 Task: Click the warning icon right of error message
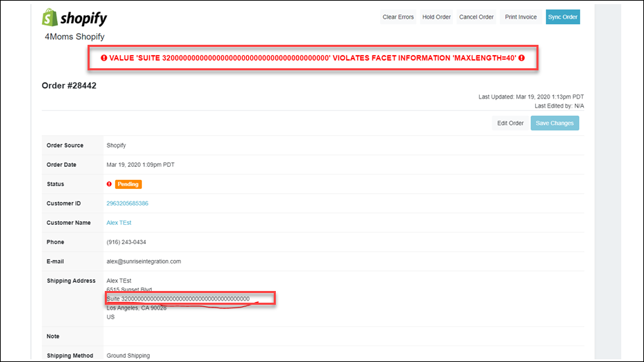pyautogui.click(x=522, y=59)
